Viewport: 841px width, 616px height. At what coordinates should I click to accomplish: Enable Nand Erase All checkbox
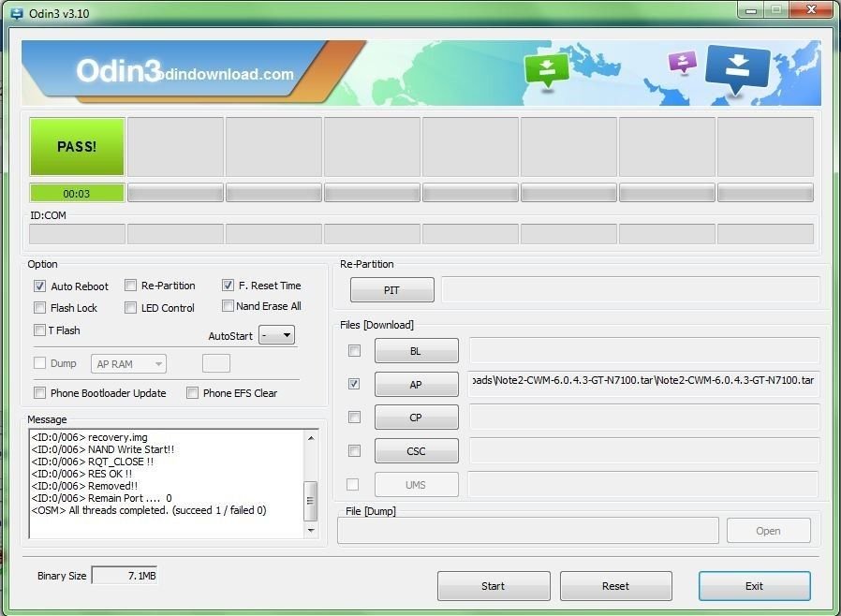click(228, 305)
